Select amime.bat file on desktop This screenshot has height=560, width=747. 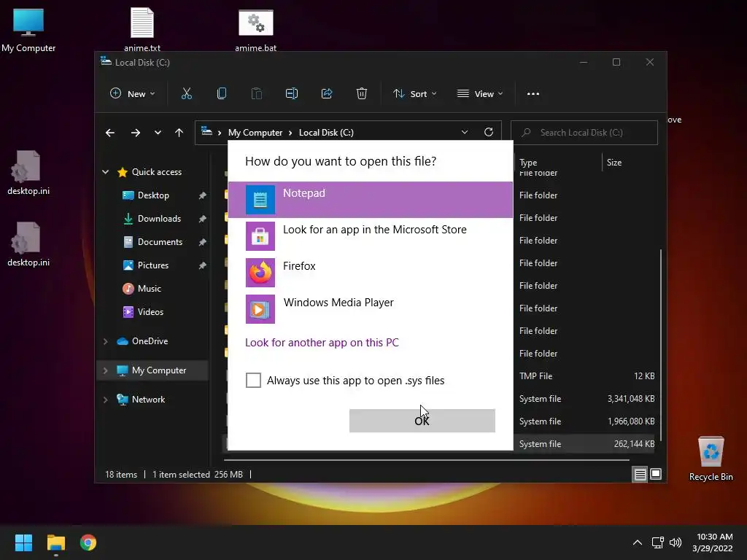click(x=256, y=29)
